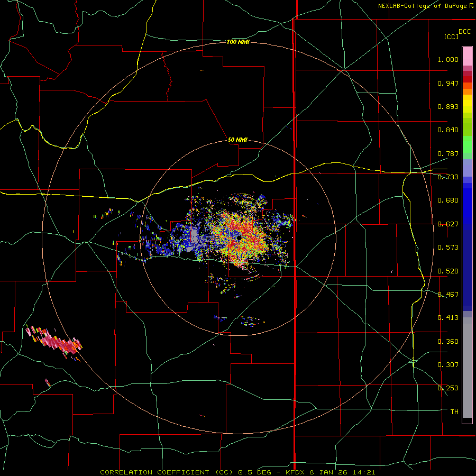Select the 0.627 legend value
This screenshot has width=476, height=476.
[448, 224]
